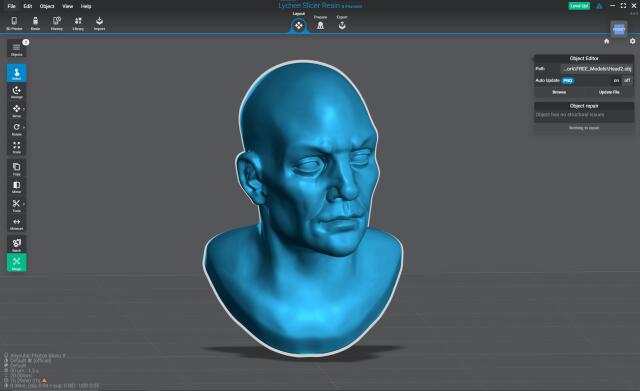The image size is (640, 391).
Task: Open the Library
Action: [78, 23]
